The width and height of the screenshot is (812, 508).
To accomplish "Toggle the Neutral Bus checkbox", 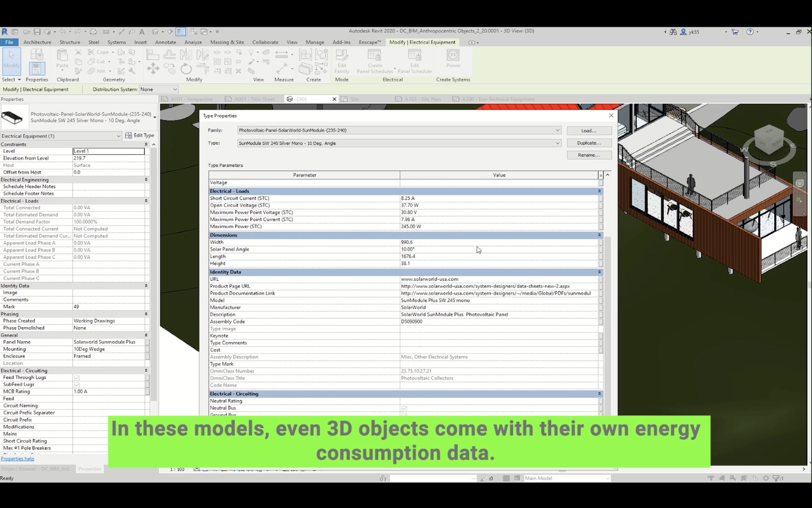I will click(x=404, y=408).
